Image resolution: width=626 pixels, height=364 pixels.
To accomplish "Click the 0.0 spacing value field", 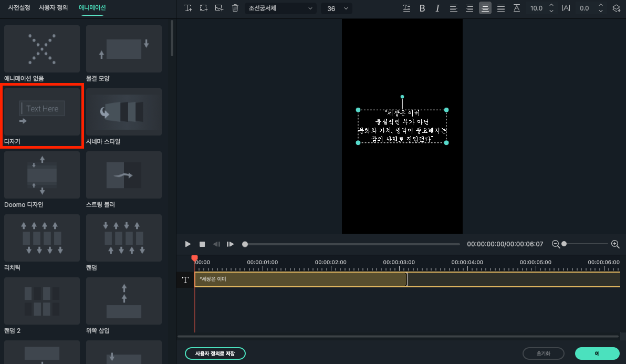I will pos(584,8).
